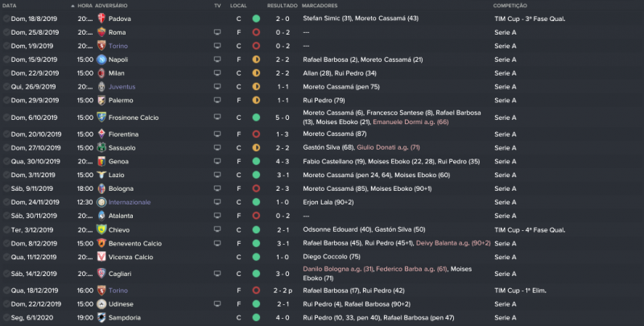Toggle the check circle beside the 6/1/2020 Sampdoria match
Image resolution: width=644 pixels, height=326 pixels.
6,318
